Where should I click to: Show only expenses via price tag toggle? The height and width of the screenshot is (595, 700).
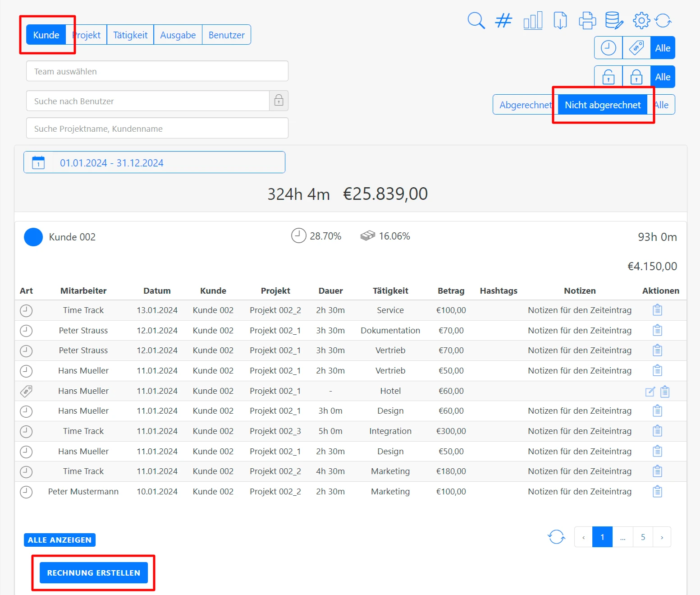pyautogui.click(x=636, y=47)
